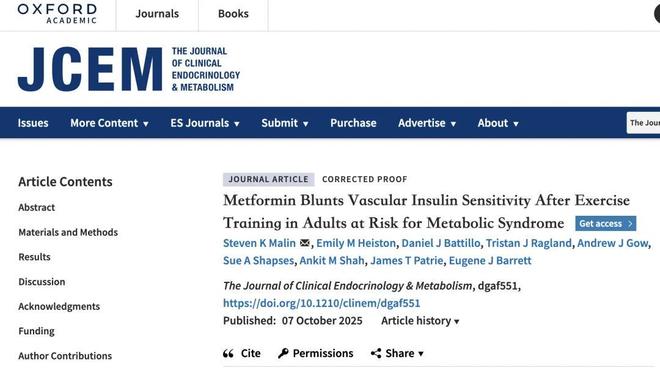Open the ES Journals dropdown menu
This screenshot has width=660, height=368.
(x=205, y=123)
